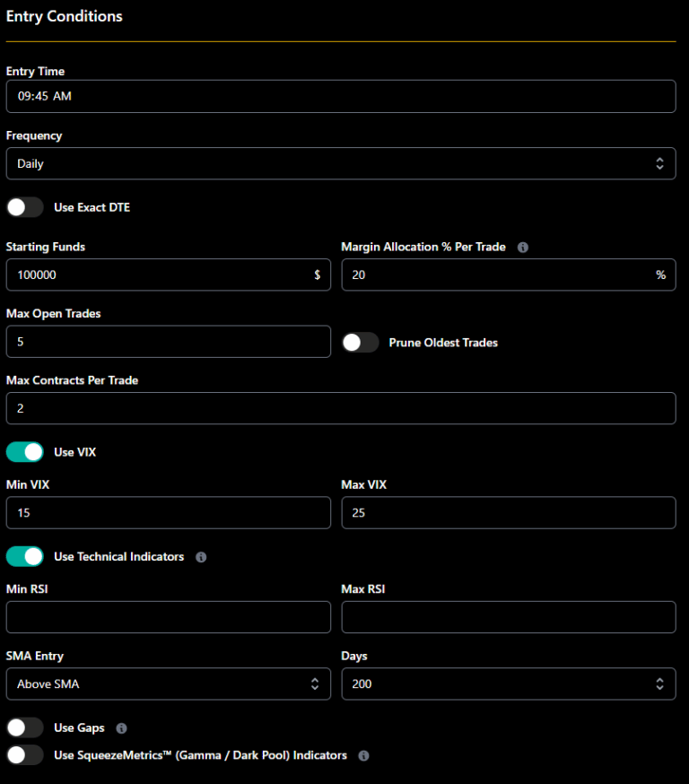Click info icon next to Use Gaps
689x784 pixels.
coord(122,728)
